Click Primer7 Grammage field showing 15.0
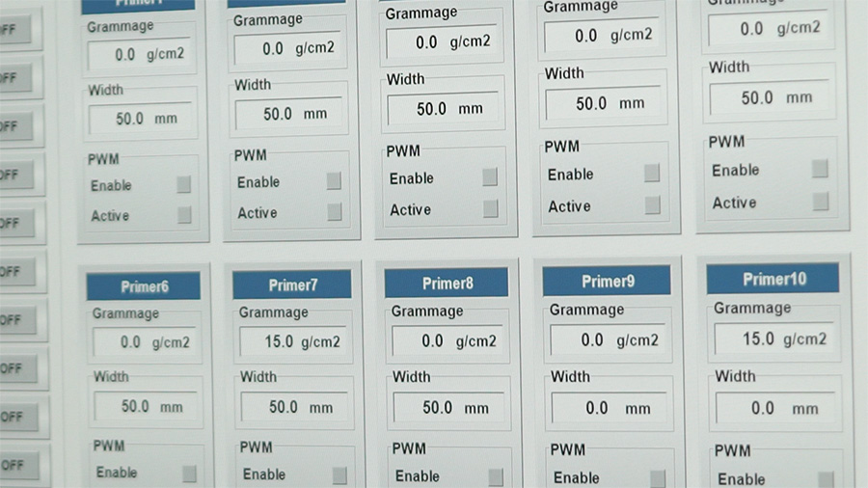 (x=292, y=342)
